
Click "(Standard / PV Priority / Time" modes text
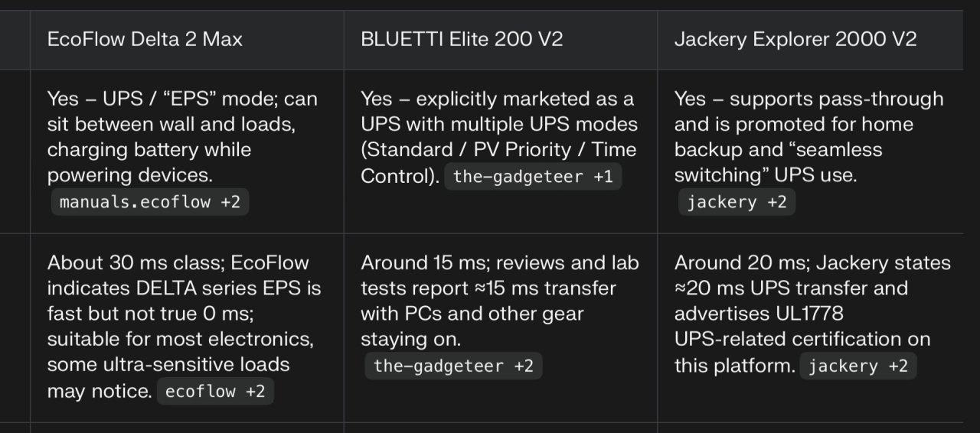(499, 150)
